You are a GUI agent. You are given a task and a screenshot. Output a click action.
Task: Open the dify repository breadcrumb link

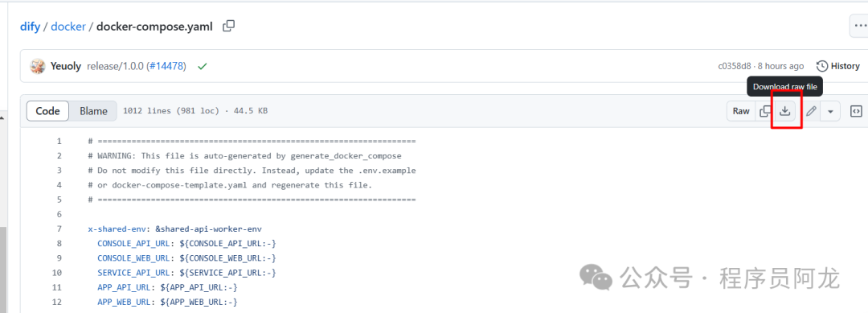30,26
